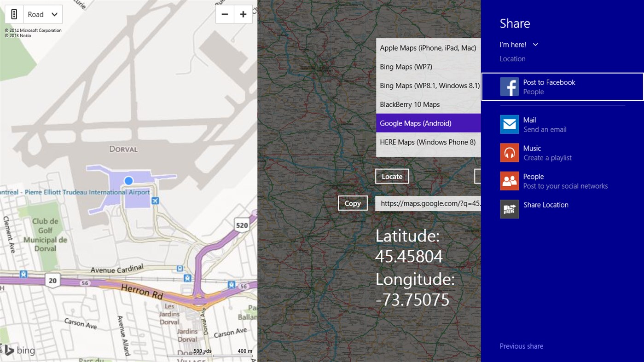Select the Music icon to create a playlist

coord(509,152)
